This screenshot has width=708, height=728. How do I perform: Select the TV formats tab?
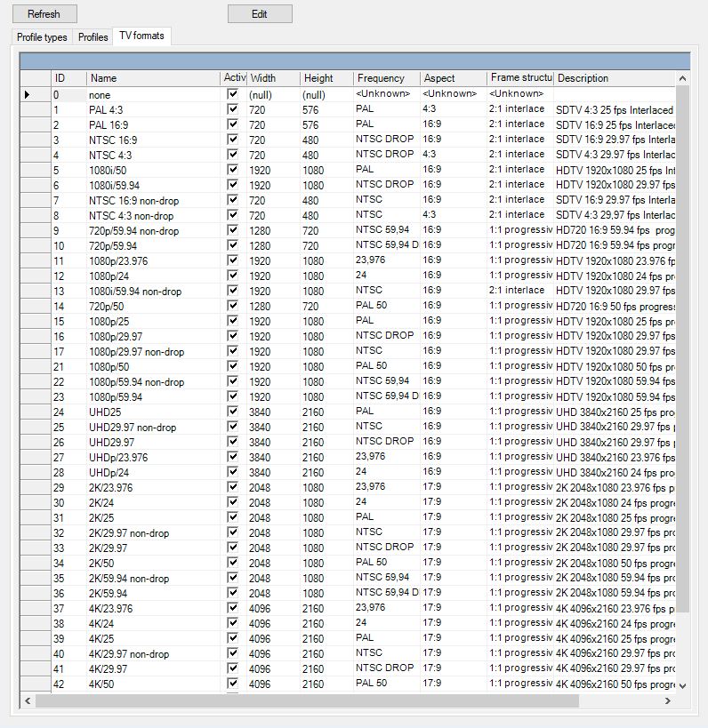click(141, 36)
